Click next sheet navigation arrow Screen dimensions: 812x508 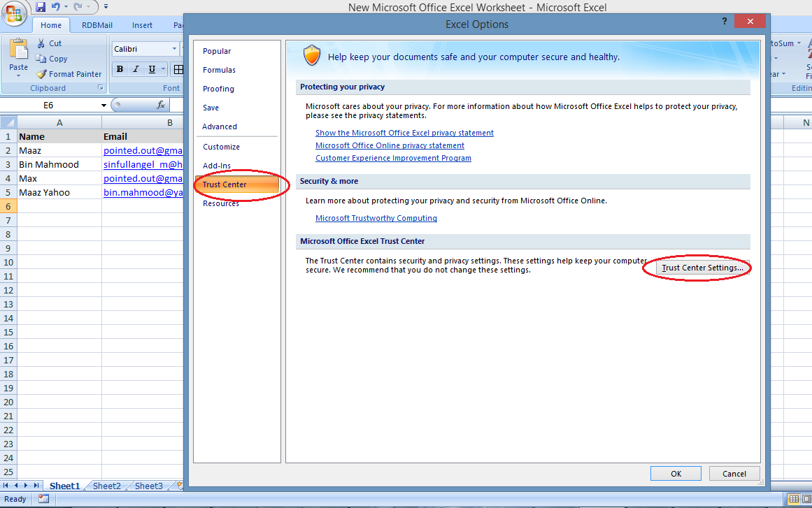(x=26, y=485)
